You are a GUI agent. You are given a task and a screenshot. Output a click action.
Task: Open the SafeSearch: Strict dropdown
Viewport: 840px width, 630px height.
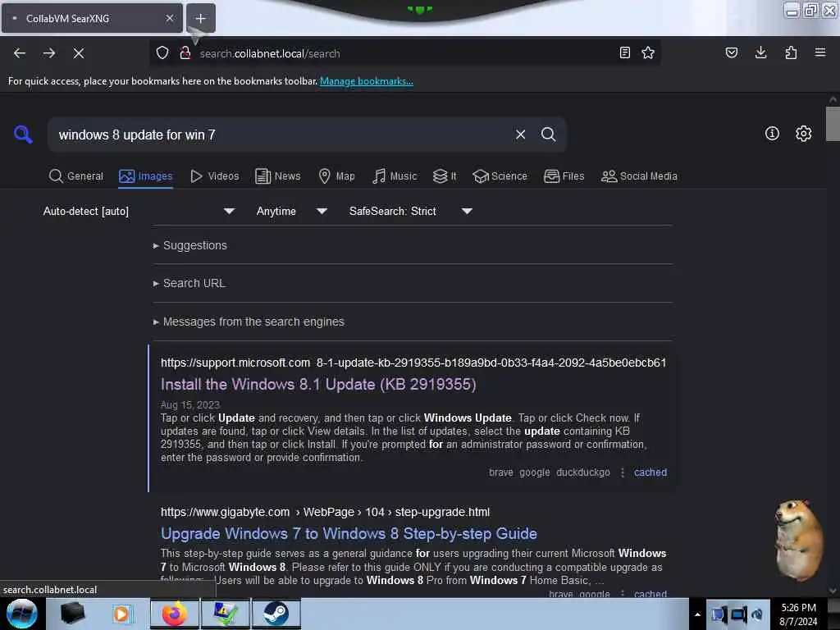pos(410,211)
